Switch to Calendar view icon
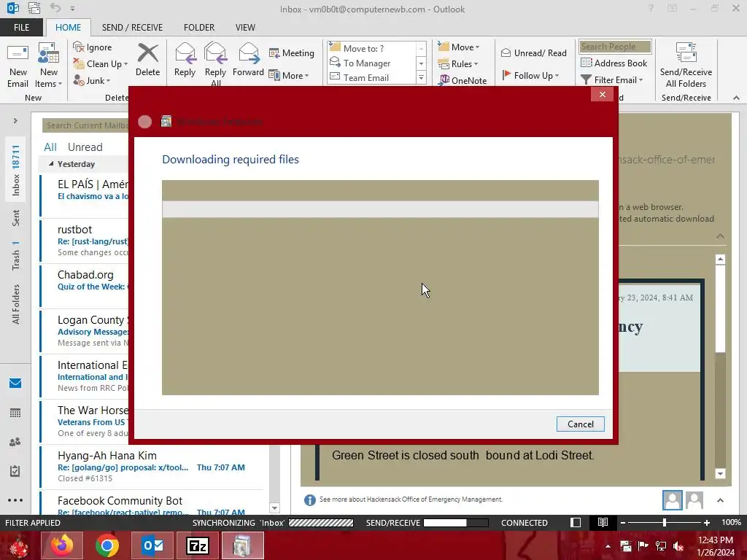 [15, 413]
